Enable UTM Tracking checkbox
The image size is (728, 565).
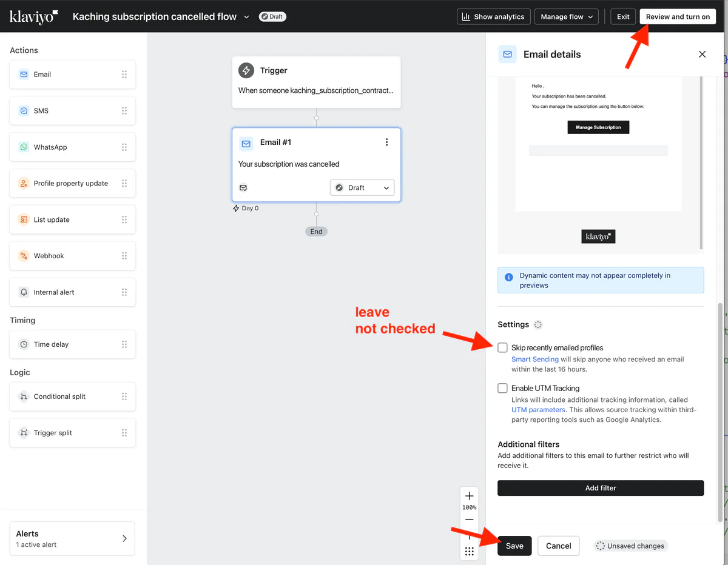tap(502, 388)
